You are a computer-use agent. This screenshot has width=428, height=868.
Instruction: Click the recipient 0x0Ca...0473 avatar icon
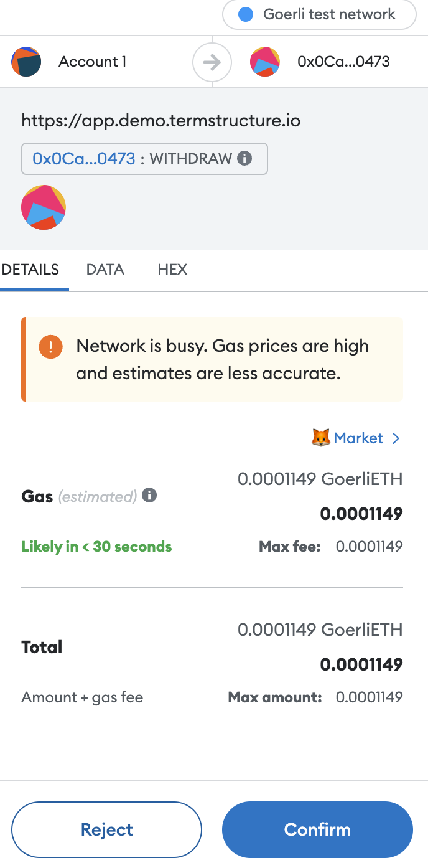click(x=265, y=62)
